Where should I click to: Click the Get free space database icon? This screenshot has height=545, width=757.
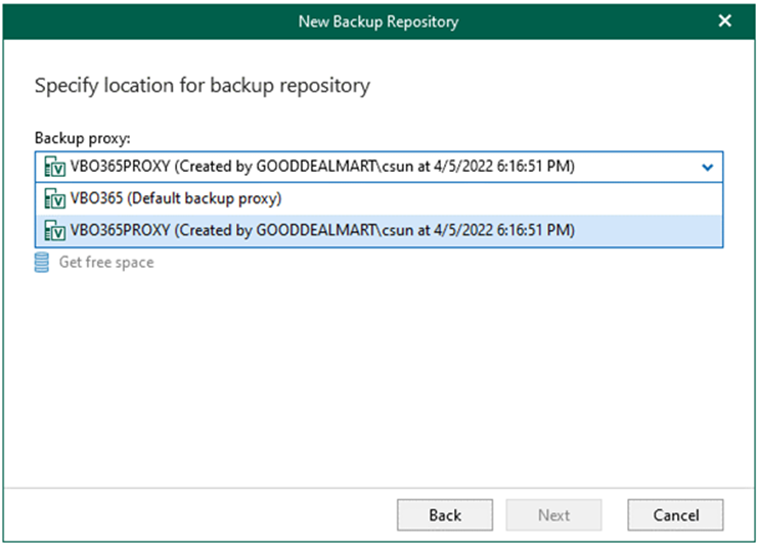tap(42, 263)
